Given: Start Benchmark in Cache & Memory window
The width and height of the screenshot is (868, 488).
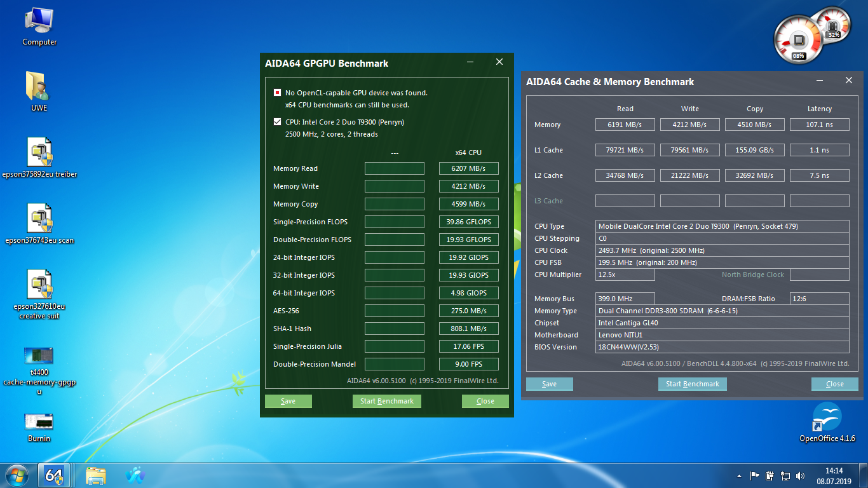Looking at the screenshot, I should point(692,384).
